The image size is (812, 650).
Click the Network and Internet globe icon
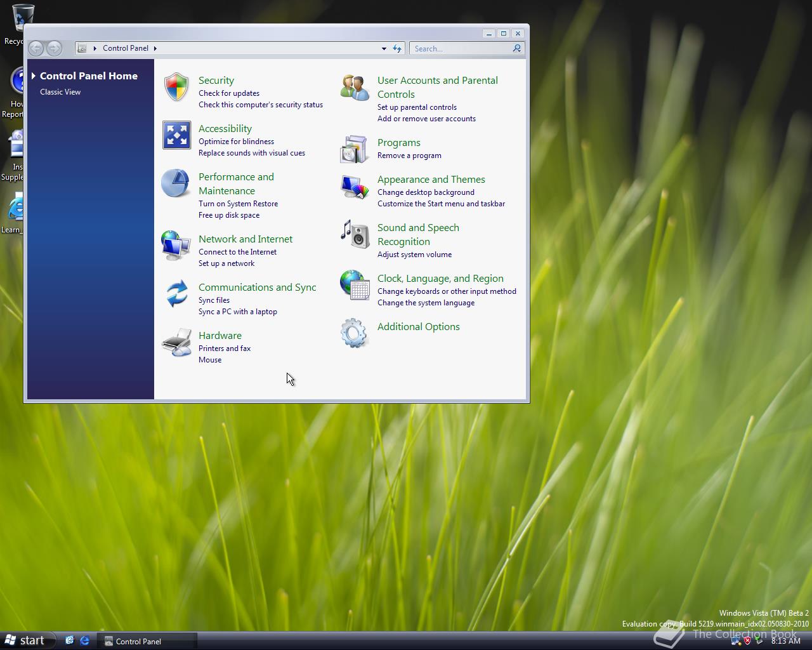(176, 246)
